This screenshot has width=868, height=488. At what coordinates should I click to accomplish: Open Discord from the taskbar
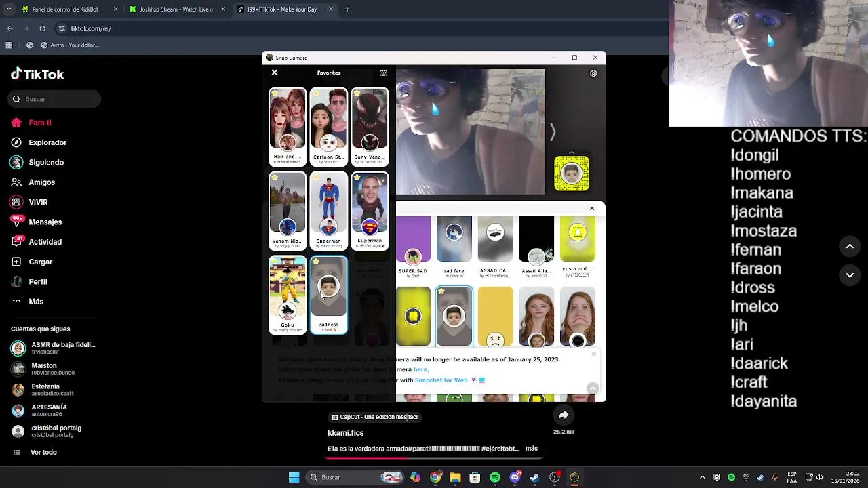point(515,477)
